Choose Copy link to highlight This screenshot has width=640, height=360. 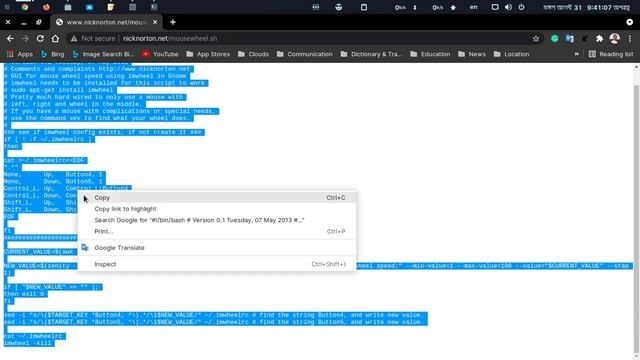pos(217,209)
